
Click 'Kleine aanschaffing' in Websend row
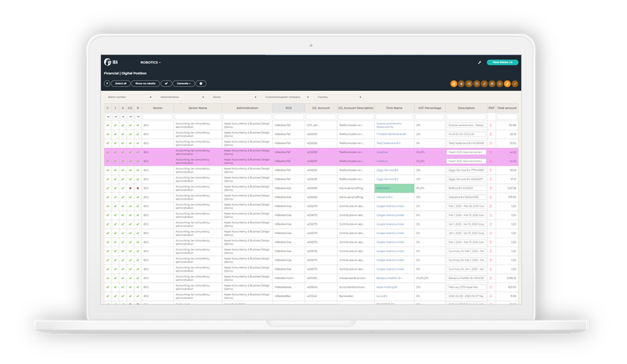point(352,197)
